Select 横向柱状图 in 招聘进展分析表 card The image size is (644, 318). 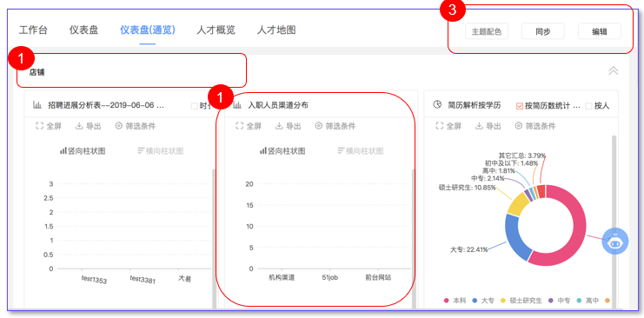click(x=161, y=151)
